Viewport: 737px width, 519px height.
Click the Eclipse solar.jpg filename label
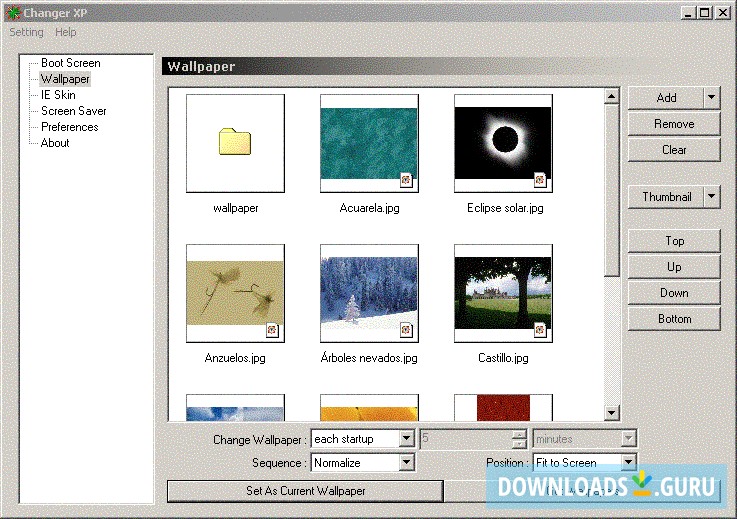point(505,208)
